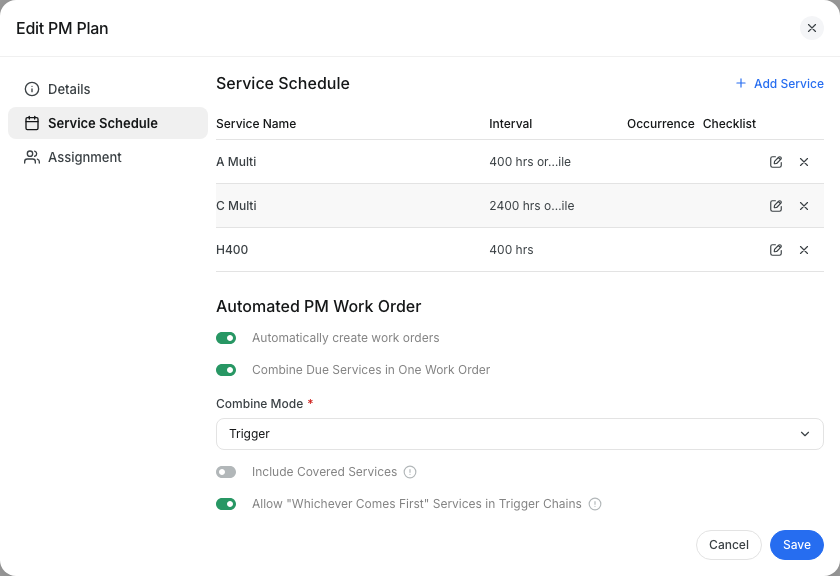Switch to the Assignment tab
The width and height of the screenshot is (840, 576).
point(108,157)
